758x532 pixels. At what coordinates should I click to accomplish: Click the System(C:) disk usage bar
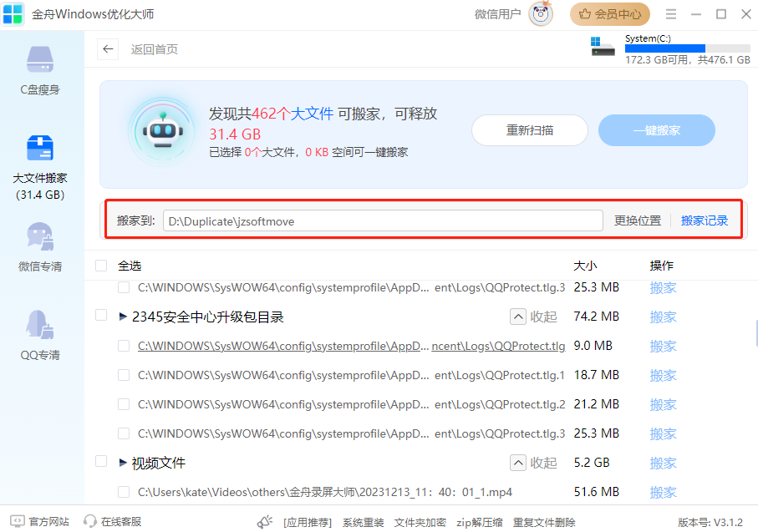688,48
